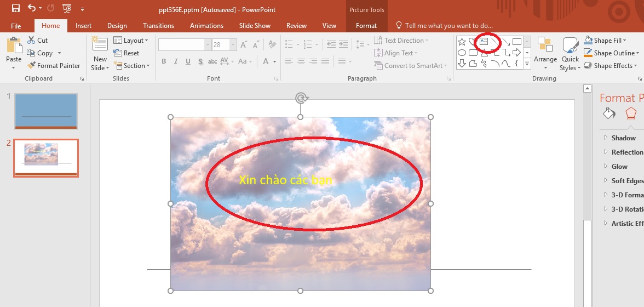Save the presentation with the floppy disk icon

[x=16, y=8]
